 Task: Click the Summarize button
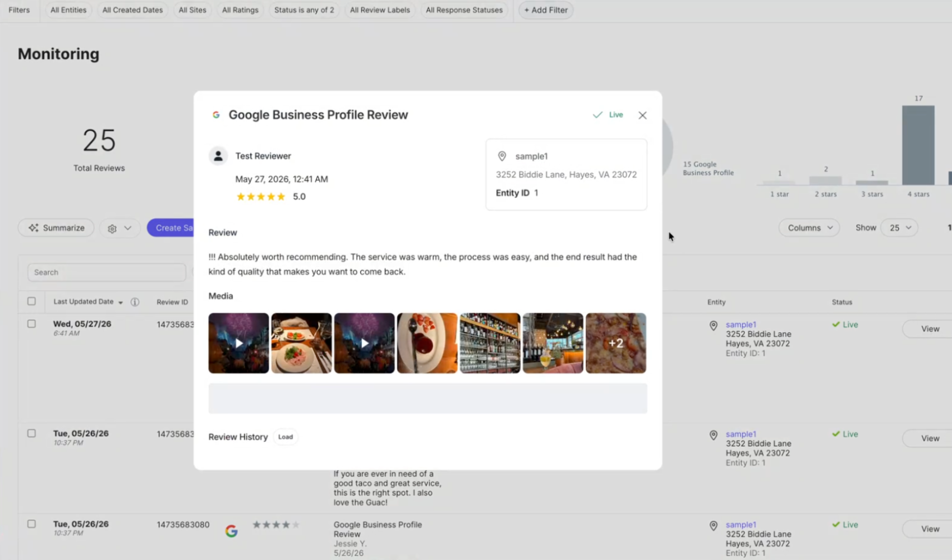(x=56, y=228)
